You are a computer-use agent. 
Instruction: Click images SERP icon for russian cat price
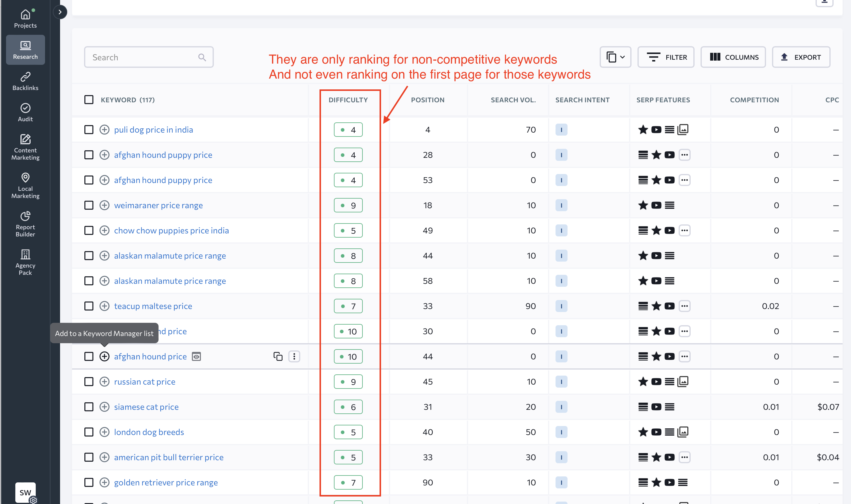pyautogui.click(x=683, y=382)
